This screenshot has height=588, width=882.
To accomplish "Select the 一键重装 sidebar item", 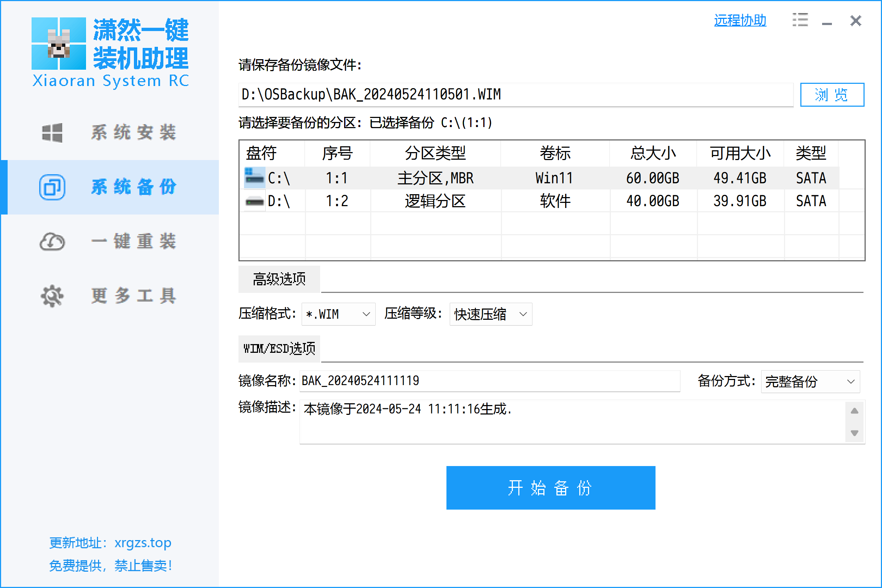I will 134,241.
